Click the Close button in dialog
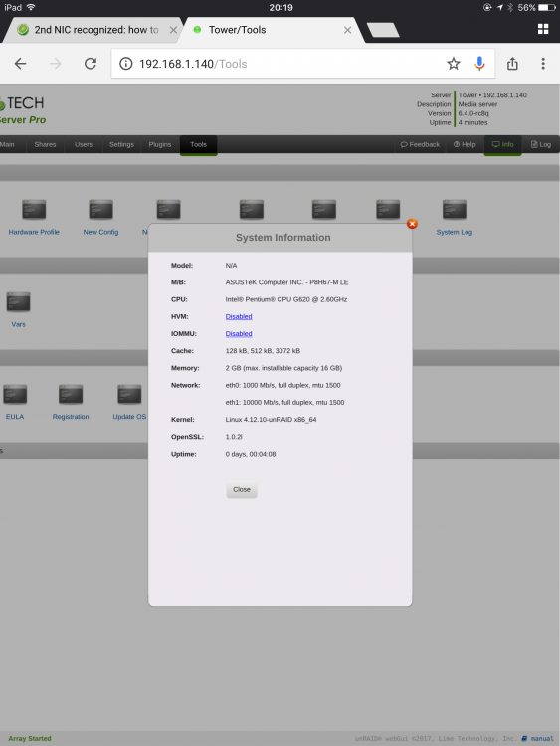The width and height of the screenshot is (560, 746). click(242, 490)
